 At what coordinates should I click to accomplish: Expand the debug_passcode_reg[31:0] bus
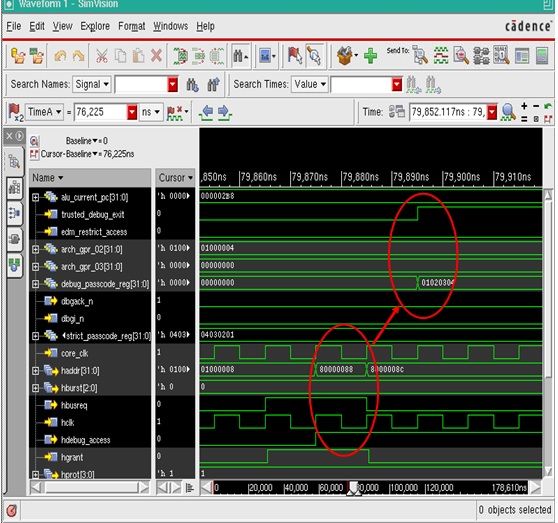(x=35, y=284)
